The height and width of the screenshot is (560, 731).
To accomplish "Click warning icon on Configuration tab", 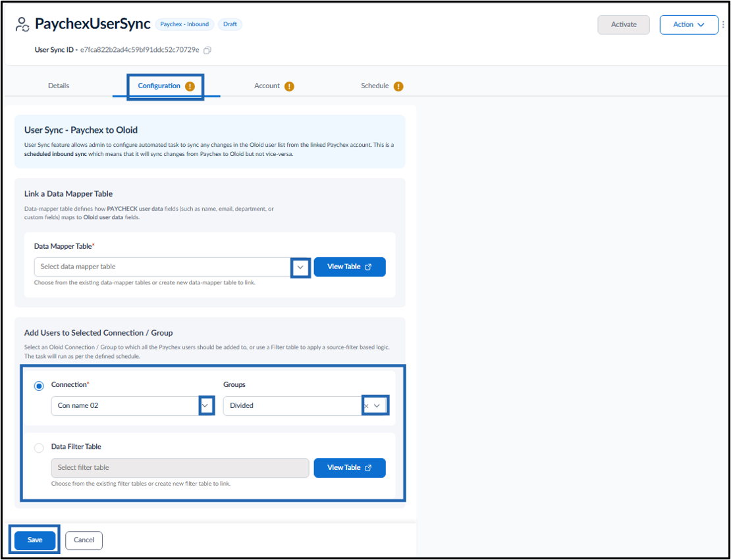I will coord(190,86).
